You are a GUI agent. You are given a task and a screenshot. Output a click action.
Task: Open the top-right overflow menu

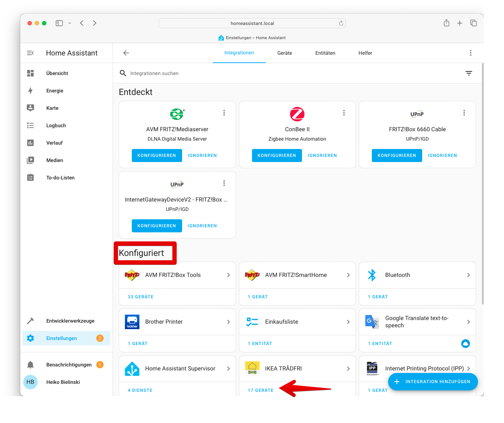tap(470, 53)
